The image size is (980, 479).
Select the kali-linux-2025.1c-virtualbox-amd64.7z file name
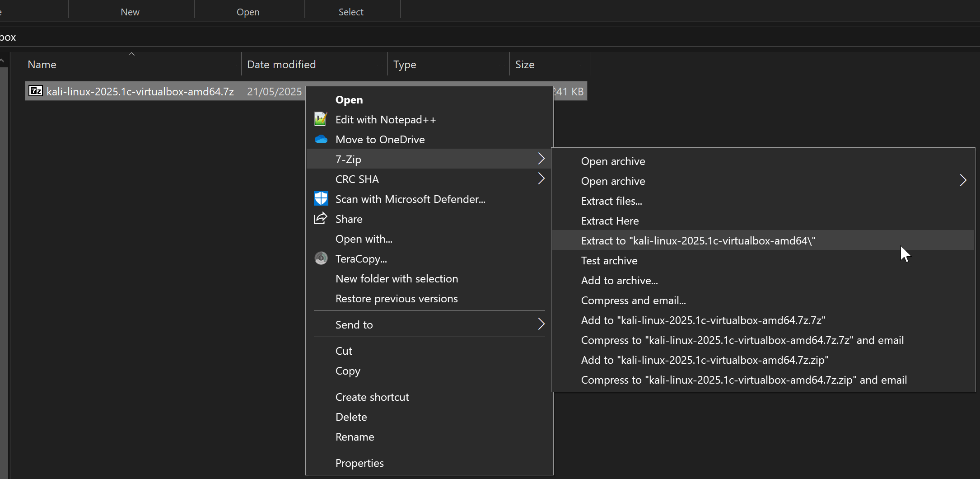tap(140, 91)
